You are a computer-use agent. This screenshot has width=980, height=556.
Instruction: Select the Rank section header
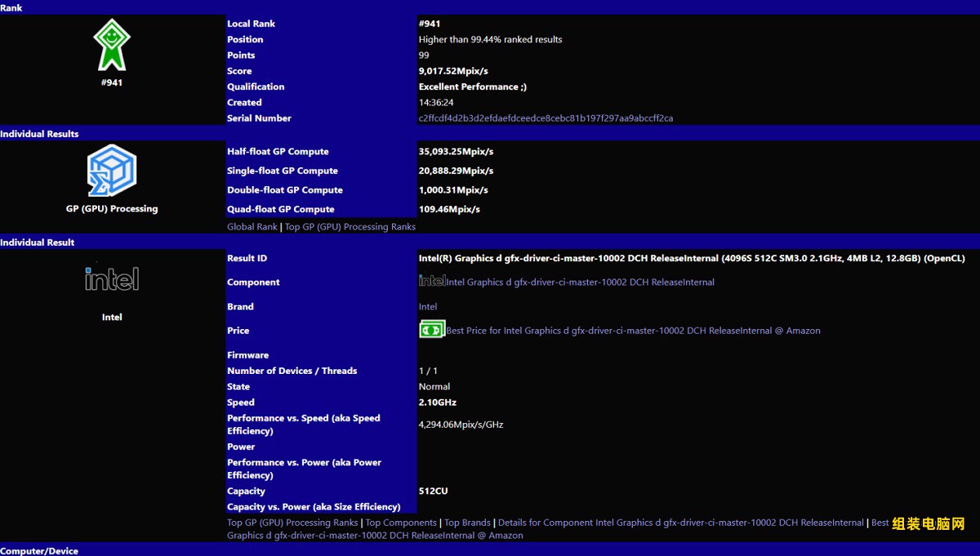click(490, 7)
